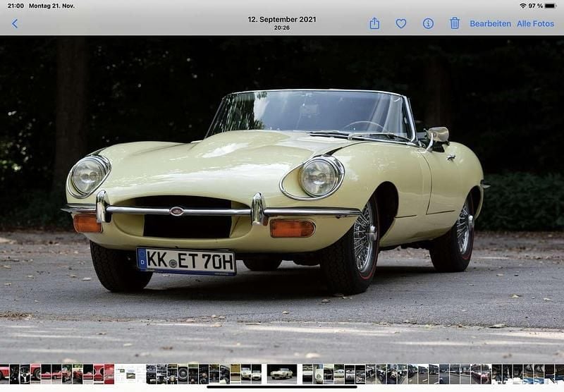Tap the 12. September 2021 date title
This screenshot has height=392, width=564.
(x=282, y=20)
